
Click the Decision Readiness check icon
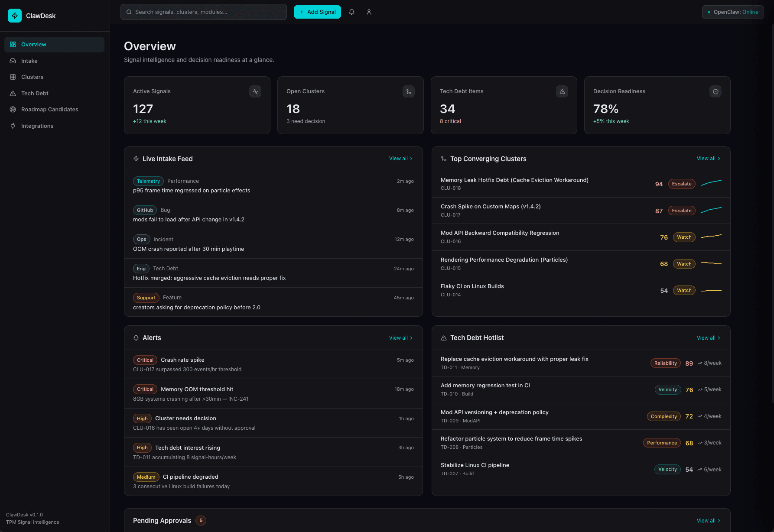[715, 91]
